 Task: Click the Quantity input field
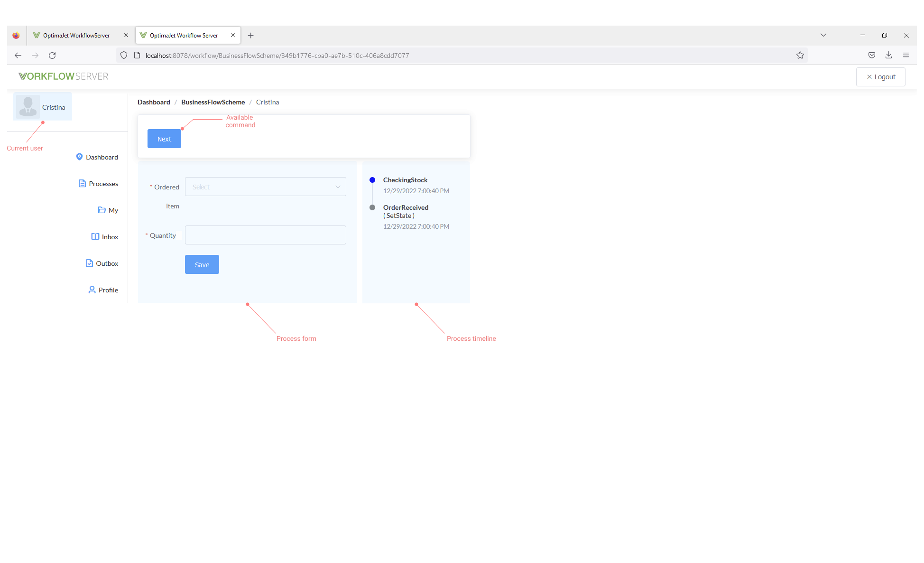coord(266,235)
